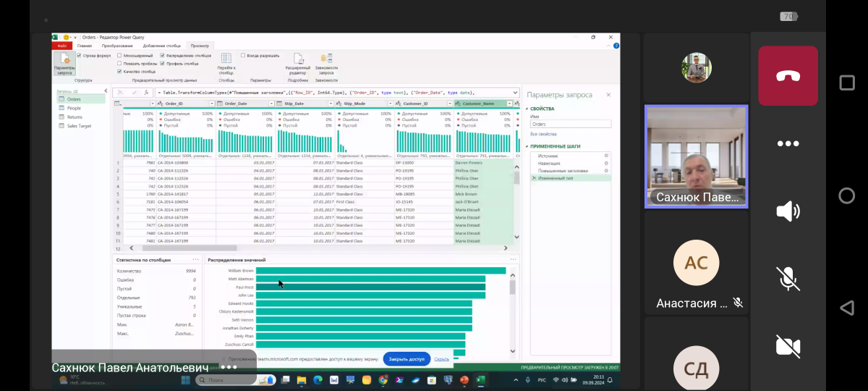The width and height of the screenshot is (868, 391).
Task: Unmute the microphone in call controls
Action: 788,278
